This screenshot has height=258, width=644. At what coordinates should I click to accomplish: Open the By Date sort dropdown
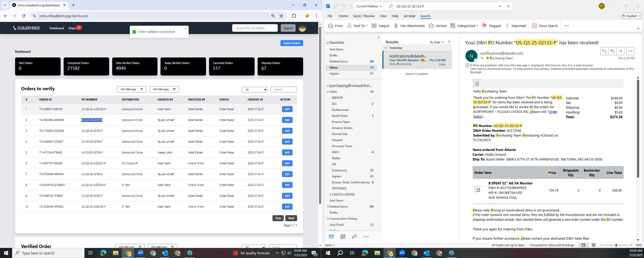coord(437,42)
